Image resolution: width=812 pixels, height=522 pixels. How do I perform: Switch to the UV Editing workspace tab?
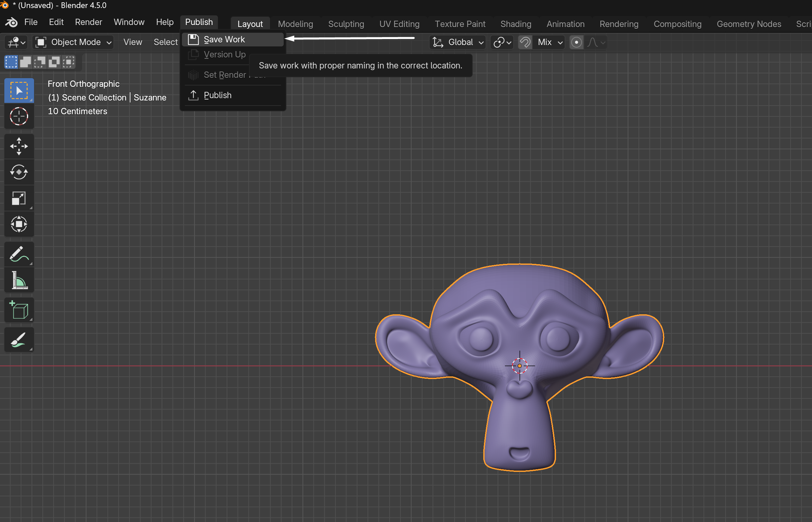pyautogui.click(x=399, y=24)
